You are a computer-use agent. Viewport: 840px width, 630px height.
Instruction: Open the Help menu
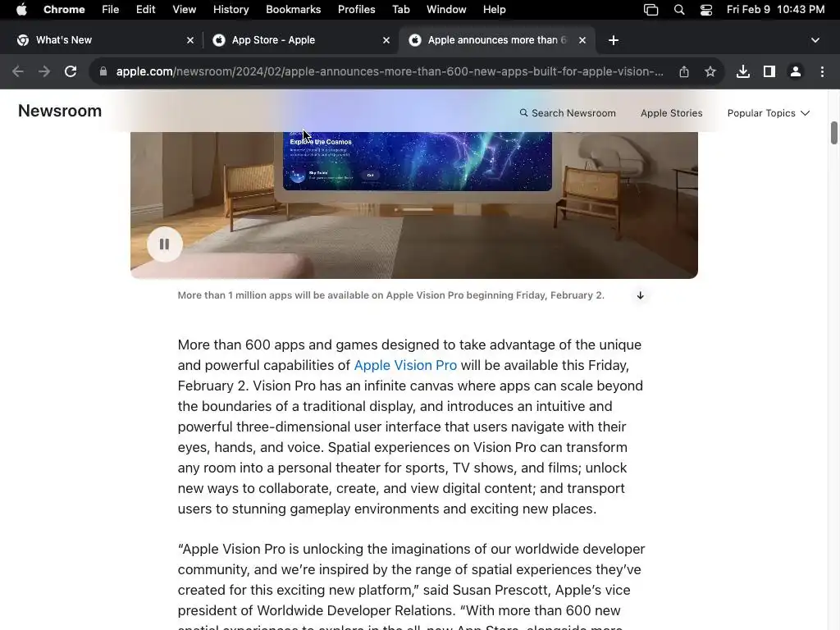click(x=494, y=10)
